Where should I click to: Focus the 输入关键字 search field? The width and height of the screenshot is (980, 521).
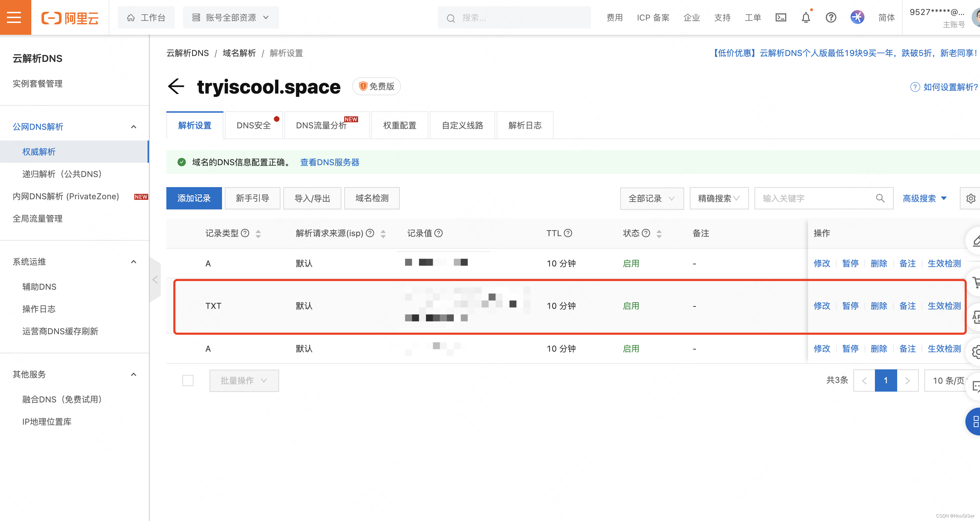814,198
